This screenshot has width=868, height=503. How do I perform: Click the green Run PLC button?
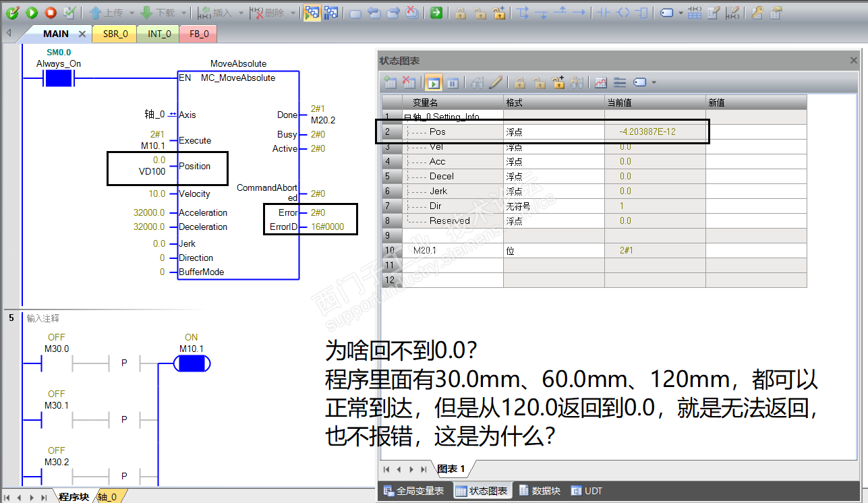click(x=31, y=12)
